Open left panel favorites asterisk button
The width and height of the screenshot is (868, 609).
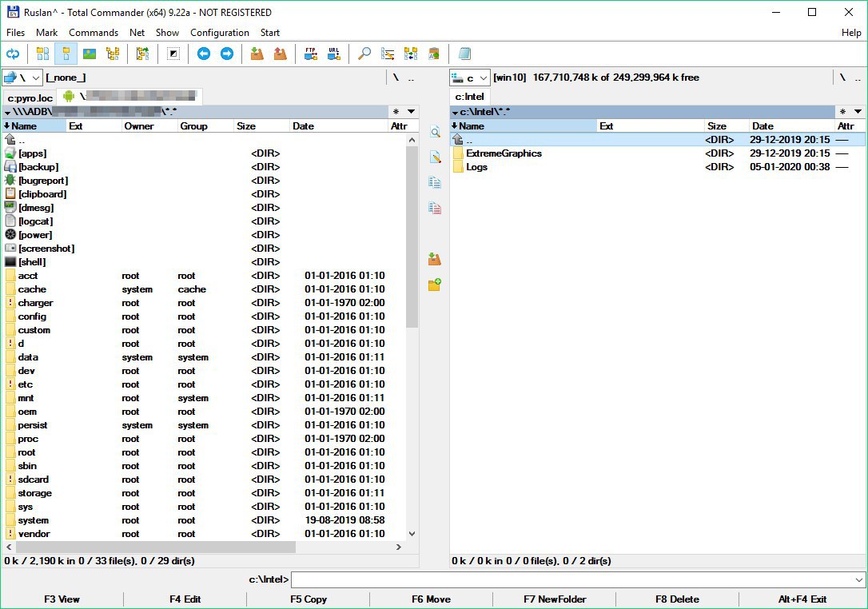[396, 112]
